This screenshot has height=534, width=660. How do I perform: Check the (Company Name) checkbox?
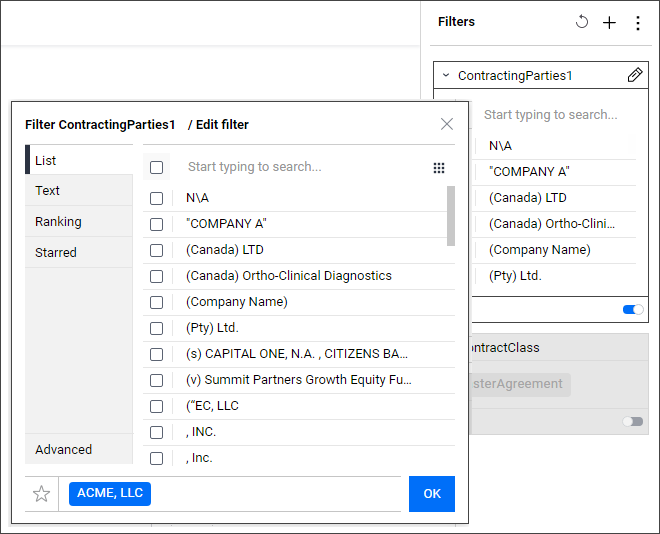[x=156, y=302]
